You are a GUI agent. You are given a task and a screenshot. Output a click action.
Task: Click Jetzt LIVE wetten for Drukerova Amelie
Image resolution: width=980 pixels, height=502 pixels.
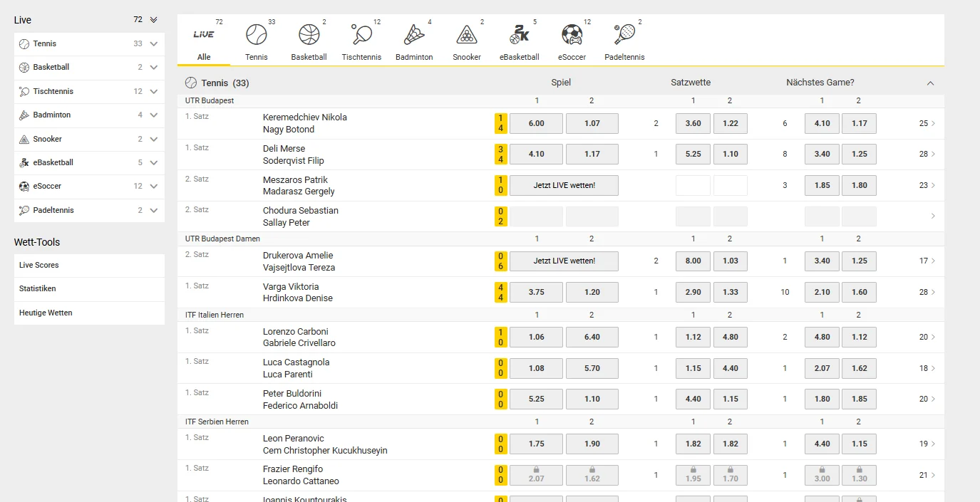564,261
